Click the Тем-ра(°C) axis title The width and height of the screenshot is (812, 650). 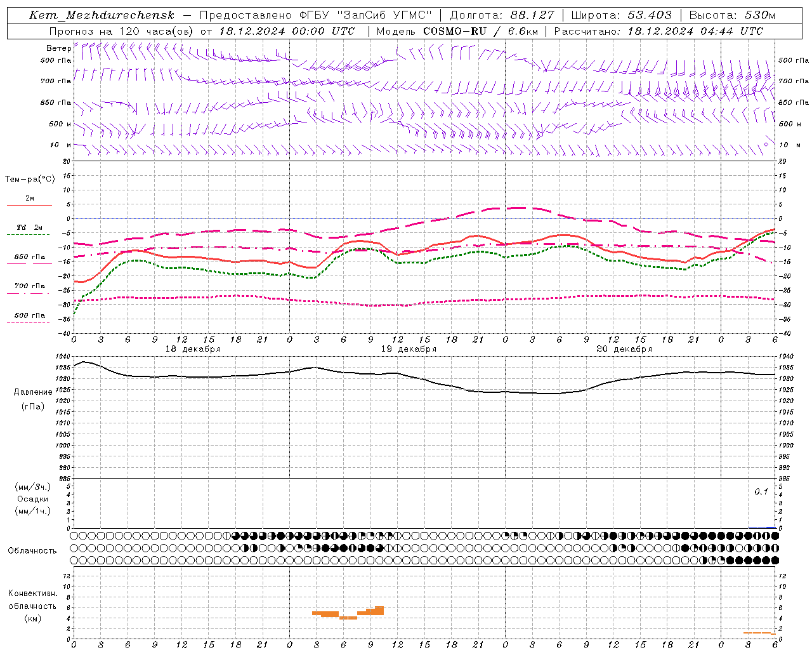[30, 180]
